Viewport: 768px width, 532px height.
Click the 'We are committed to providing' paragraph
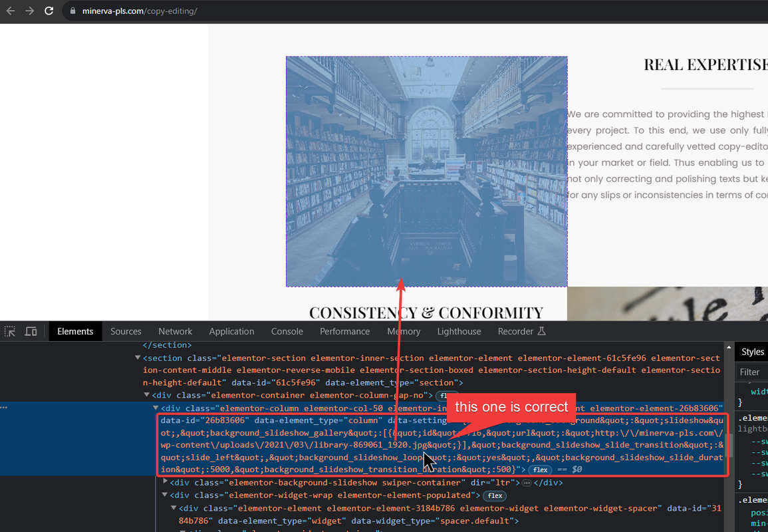tap(668, 154)
